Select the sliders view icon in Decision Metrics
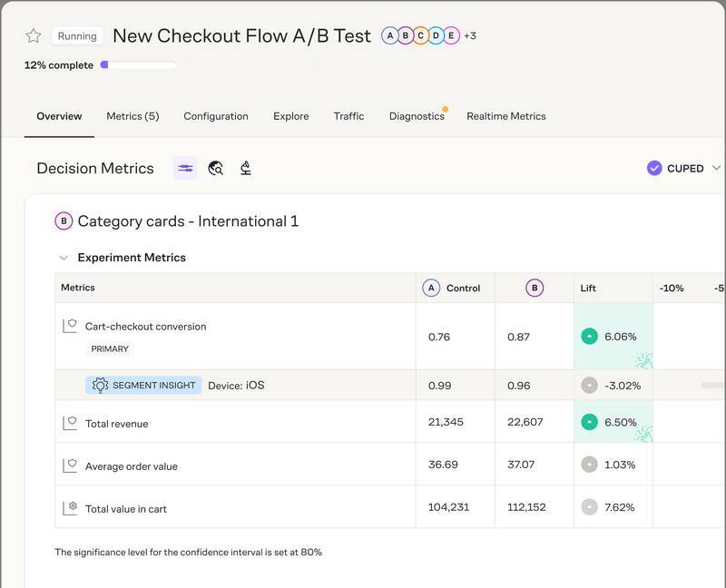This screenshot has height=588, width=726. pyautogui.click(x=185, y=168)
